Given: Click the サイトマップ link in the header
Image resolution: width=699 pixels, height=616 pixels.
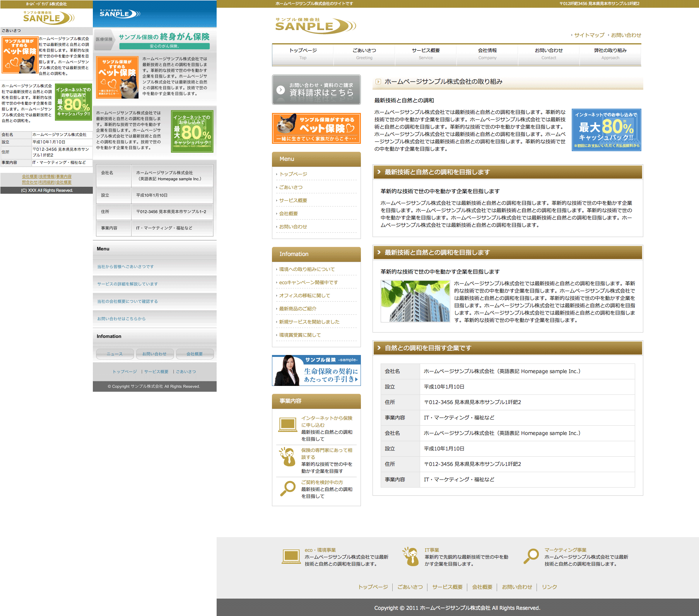Looking at the screenshot, I should click(589, 35).
